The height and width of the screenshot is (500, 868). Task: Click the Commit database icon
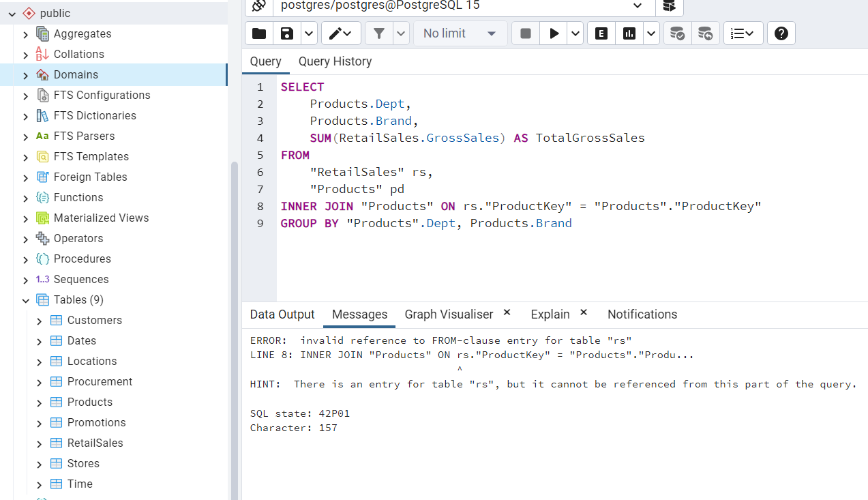(x=677, y=33)
